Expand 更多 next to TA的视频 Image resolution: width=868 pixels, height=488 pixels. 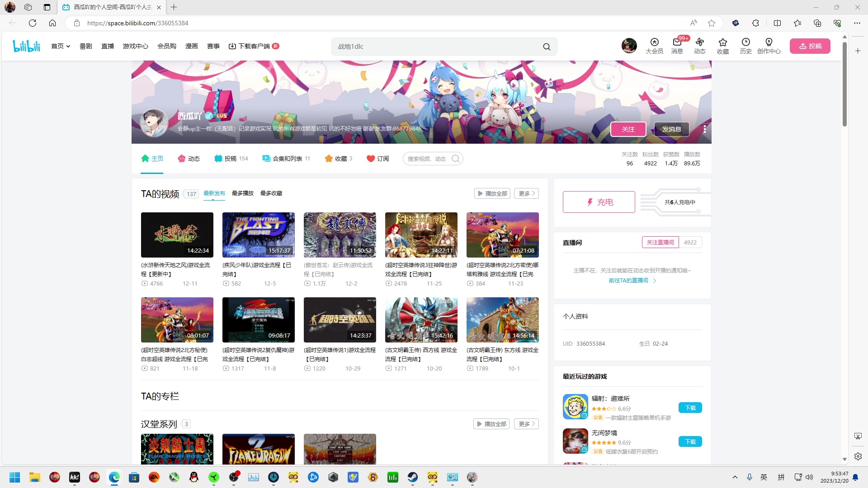click(526, 193)
